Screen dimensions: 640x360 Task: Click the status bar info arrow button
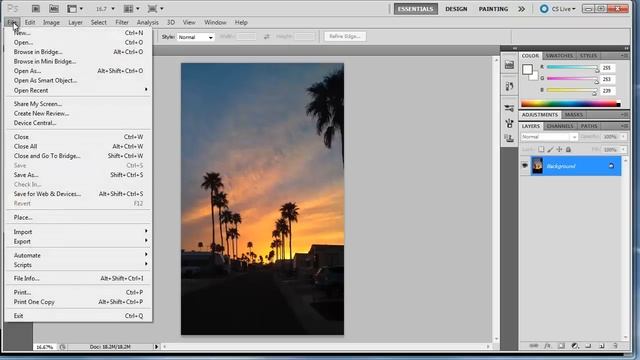156,347
